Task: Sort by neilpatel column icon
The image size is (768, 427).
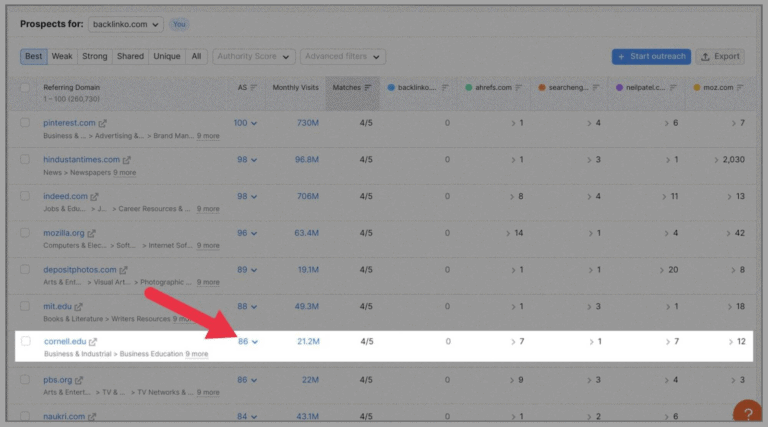Action: (x=673, y=88)
